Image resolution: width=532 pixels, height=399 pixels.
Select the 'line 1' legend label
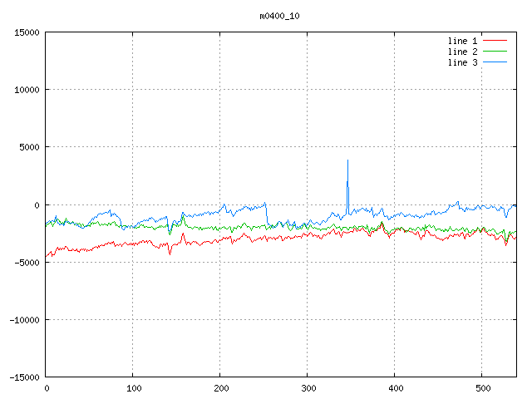tap(462, 41)
